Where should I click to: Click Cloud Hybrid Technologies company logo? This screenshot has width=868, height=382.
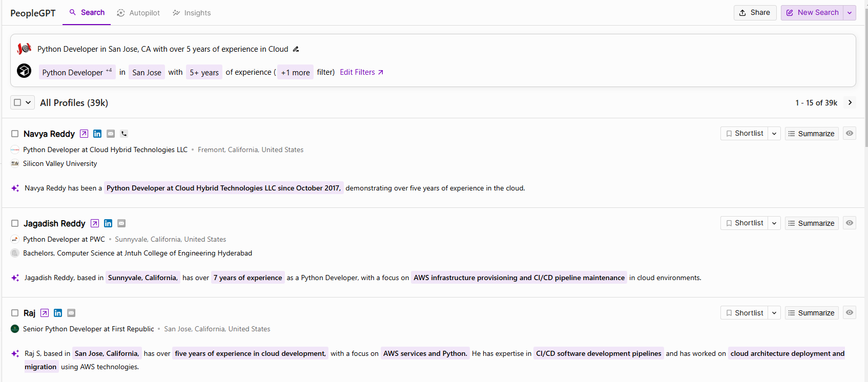(x=15, y=150)
